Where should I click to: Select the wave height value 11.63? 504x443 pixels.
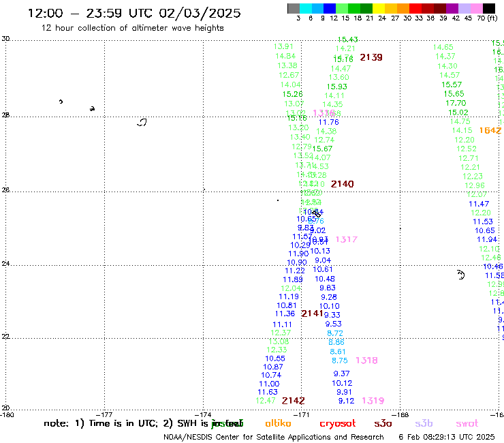(x=268, y=392)
